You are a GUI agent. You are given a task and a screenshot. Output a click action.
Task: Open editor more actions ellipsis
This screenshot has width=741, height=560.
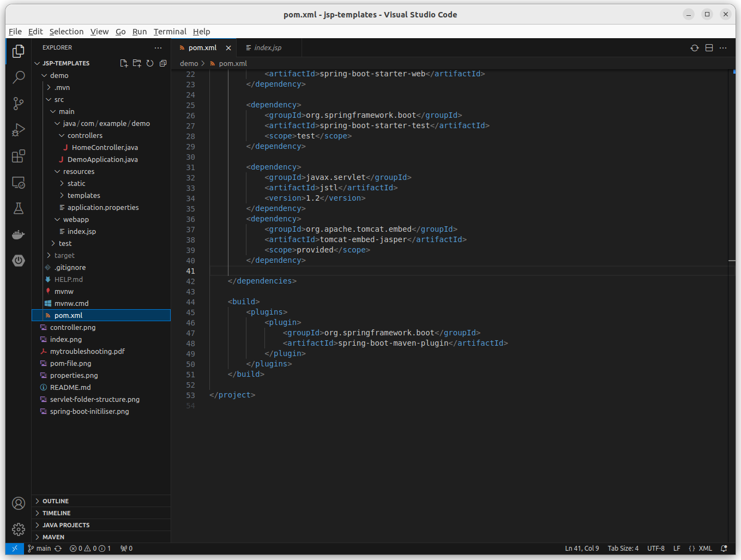tap(723, 48)
